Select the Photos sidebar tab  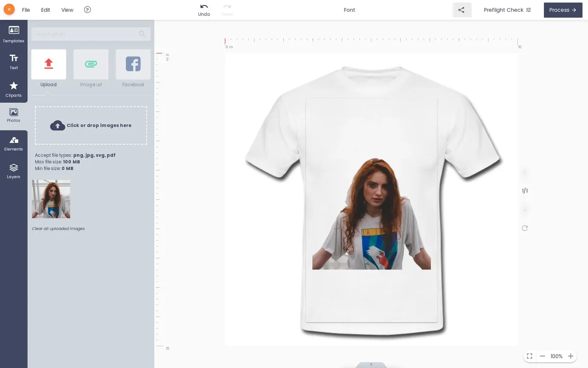coord(14,115)
